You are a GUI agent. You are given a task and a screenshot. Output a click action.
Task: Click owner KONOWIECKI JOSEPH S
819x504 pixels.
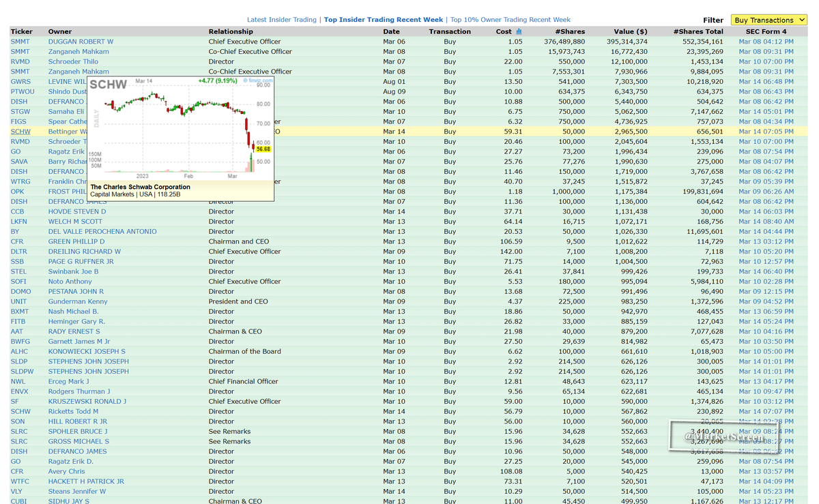pyautogui.click(x=87, y=351)
